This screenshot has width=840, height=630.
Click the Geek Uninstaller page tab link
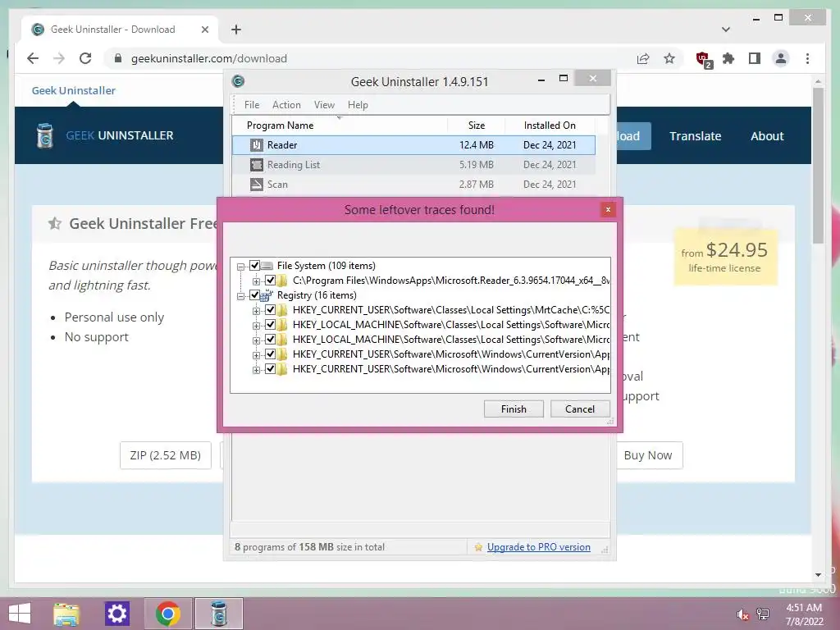(x=73, y=90)
